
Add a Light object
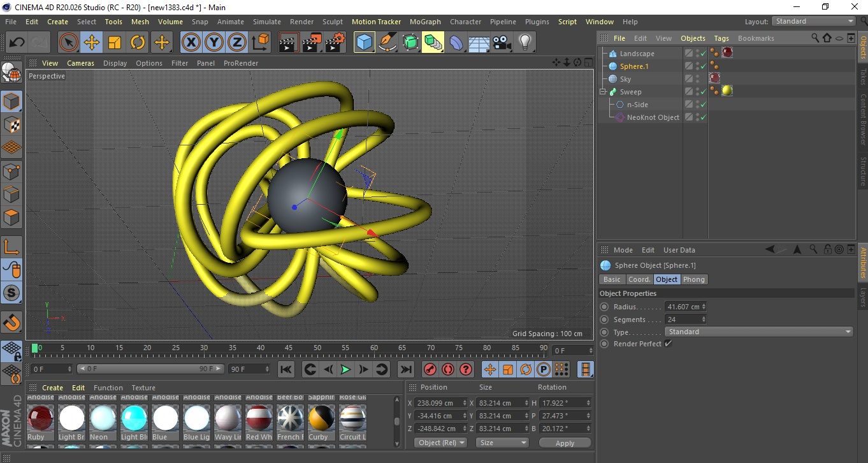pyautogui.click(x=525, y=43)
